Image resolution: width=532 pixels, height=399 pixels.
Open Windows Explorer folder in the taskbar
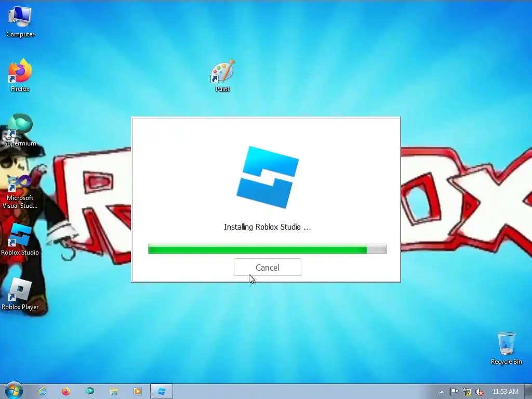114,392
